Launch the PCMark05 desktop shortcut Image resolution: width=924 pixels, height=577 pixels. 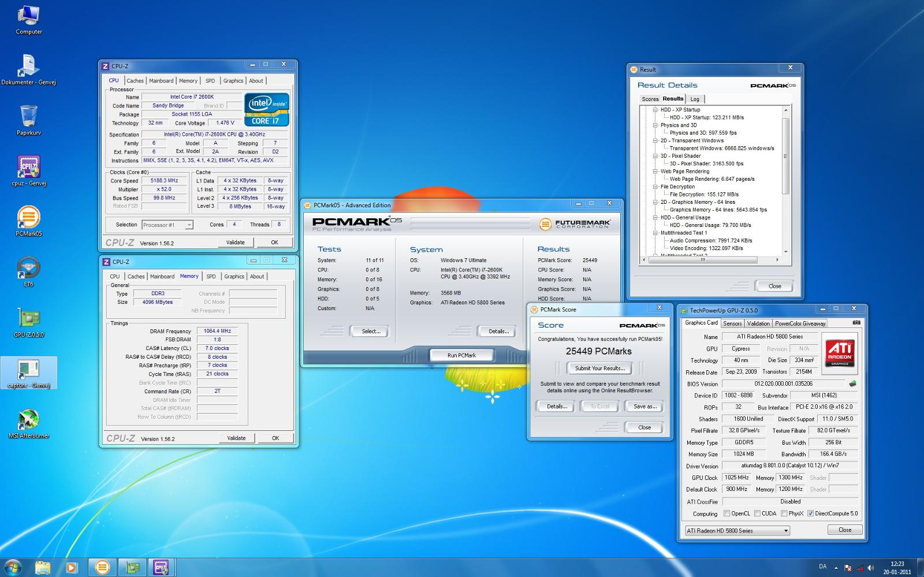(28, 221)
